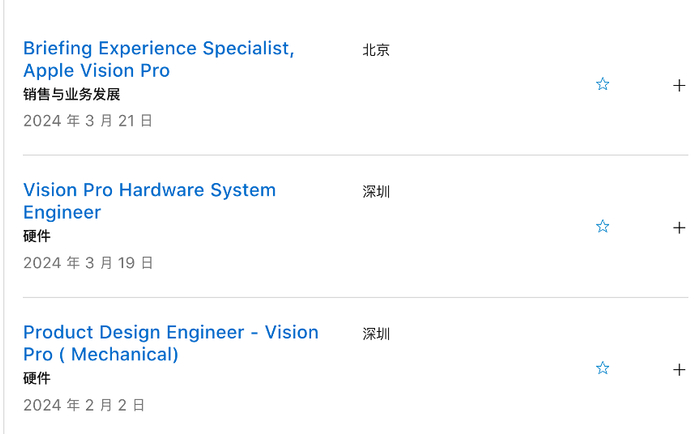Click the 北京 location text
The image size is (700, 434).
(x=376, y=49)
